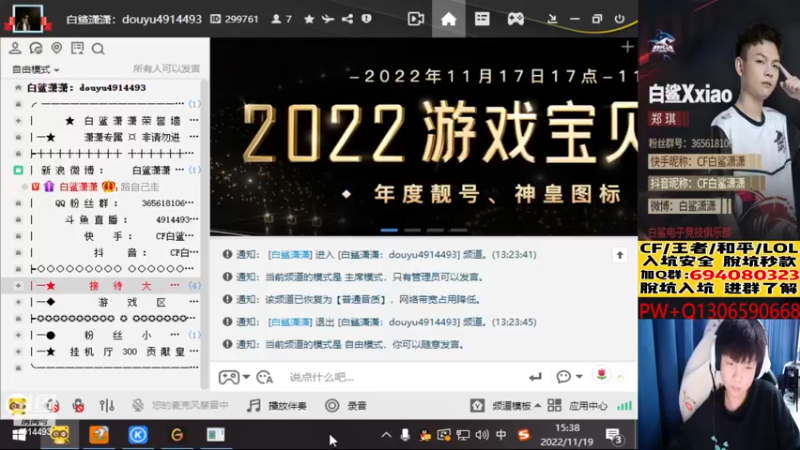Expand the 游戏区 channel group
This screenshot has width=800, height=450.
[x=18, y=302]
